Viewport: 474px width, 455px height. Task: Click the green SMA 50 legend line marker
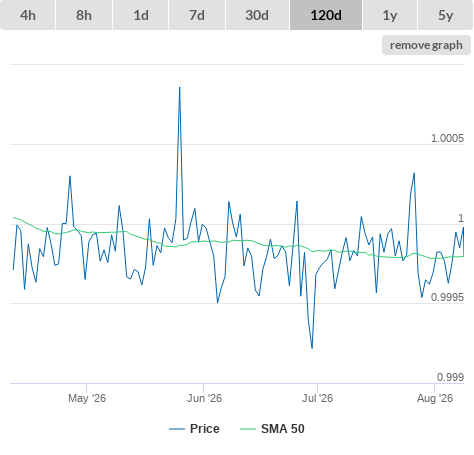coord(248,429)
